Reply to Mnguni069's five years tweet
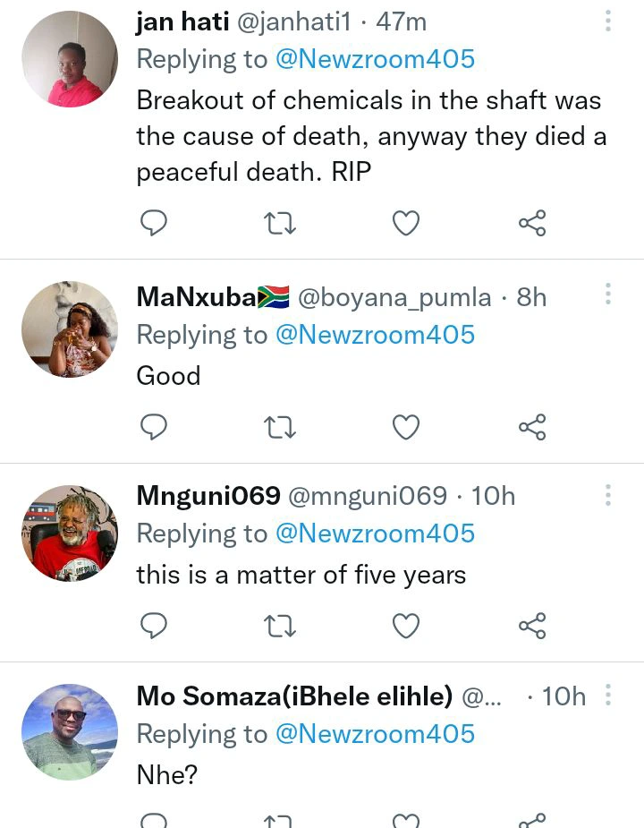This screenshot has height=828, width=644. click(x=154, y=626)
